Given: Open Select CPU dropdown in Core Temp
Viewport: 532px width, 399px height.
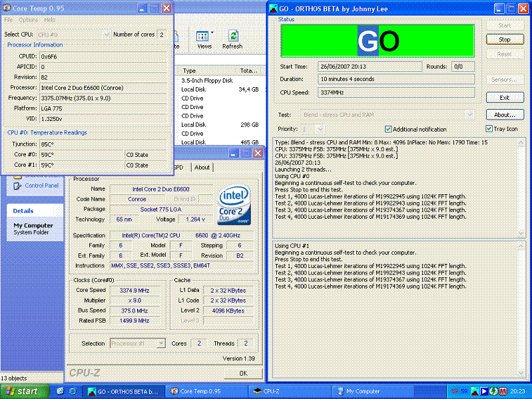Looking at the screenshot, I should [x=106, y=35].
